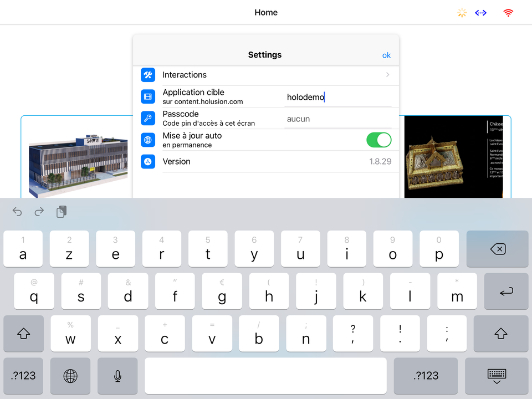Select the Version row

tap(266, 162)
